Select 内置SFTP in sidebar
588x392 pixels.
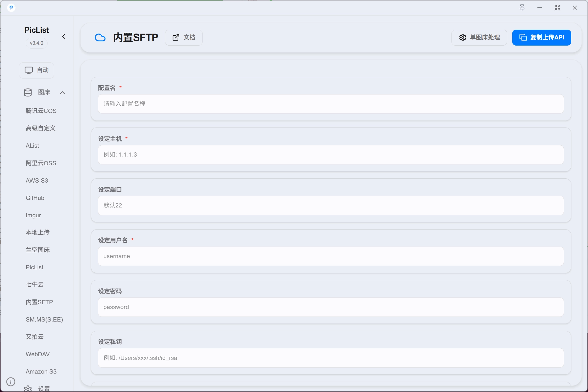coord(39,302)
